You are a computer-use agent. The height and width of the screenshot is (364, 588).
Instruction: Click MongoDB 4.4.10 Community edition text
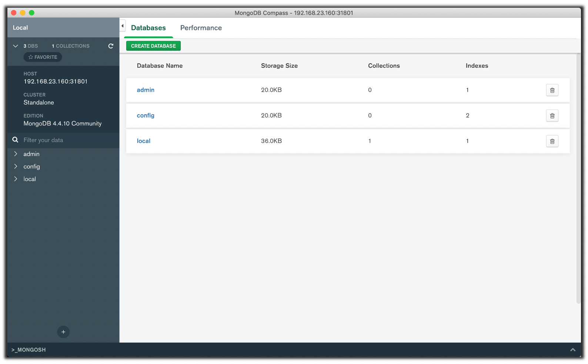(x=63, y=124)
